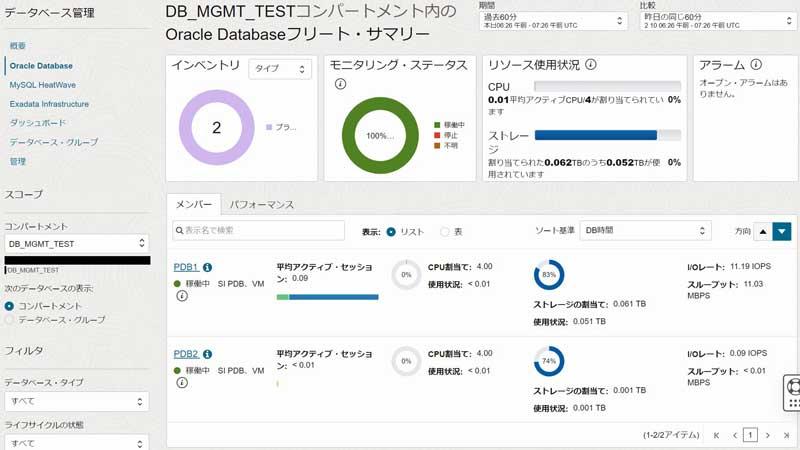
Task: Open info icon beside Monitoring Status title
Action: click(340, 84)
